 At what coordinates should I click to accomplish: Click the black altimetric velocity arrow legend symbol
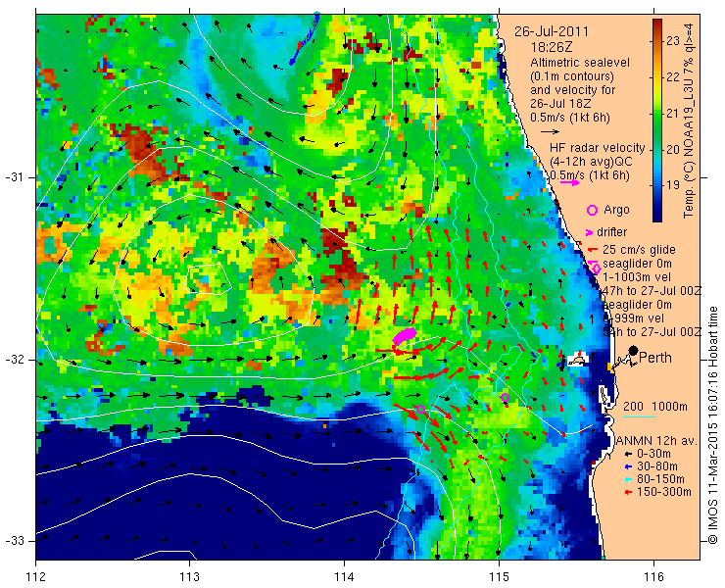550,132
